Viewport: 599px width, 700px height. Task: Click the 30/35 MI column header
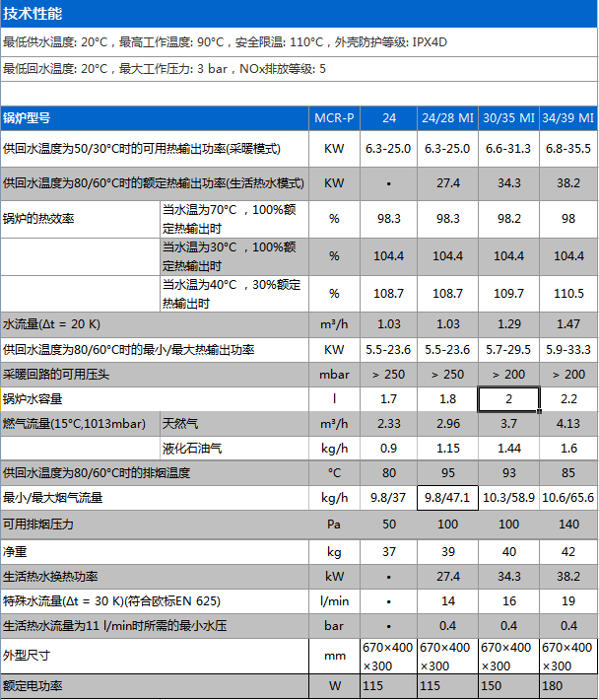[x=509, y=117]
